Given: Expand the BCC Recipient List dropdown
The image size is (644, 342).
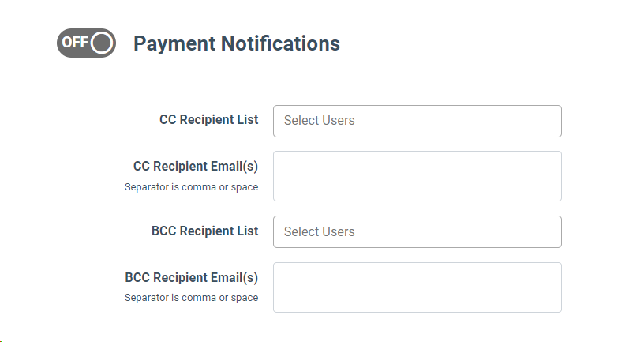Looking at the screenshot, I should coord(417,231).
